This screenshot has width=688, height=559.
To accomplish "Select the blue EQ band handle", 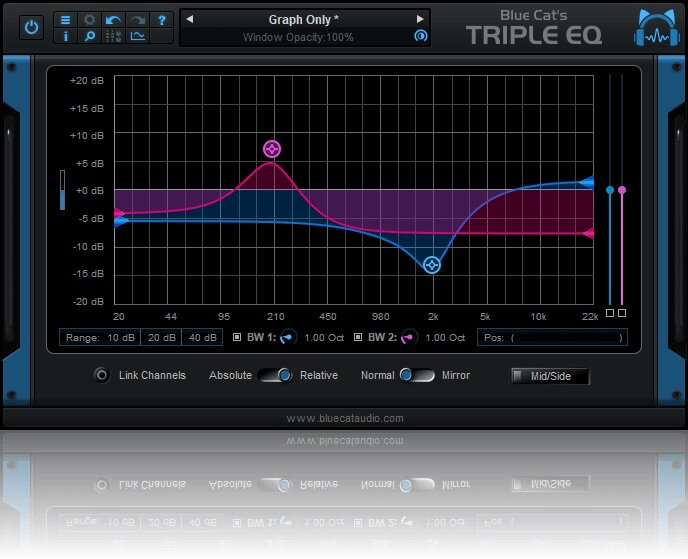I will (432, 265).
